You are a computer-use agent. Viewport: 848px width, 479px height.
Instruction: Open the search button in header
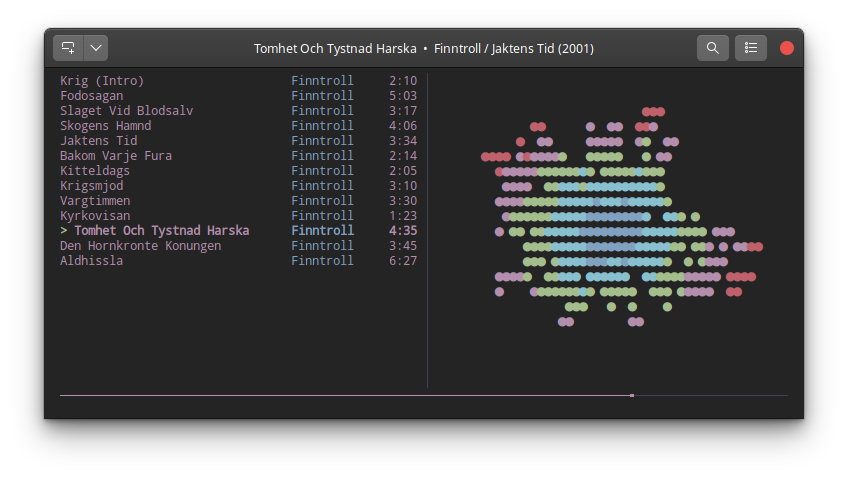[712, 48]
